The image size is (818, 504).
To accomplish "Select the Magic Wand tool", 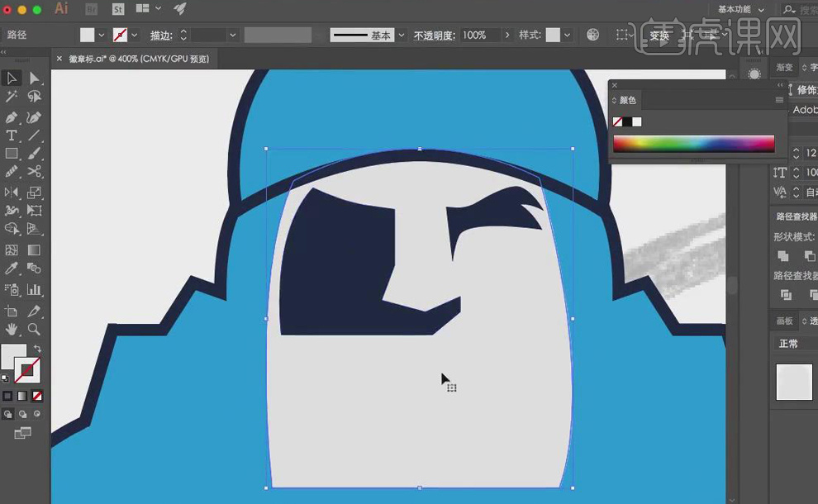I will 12,97.
